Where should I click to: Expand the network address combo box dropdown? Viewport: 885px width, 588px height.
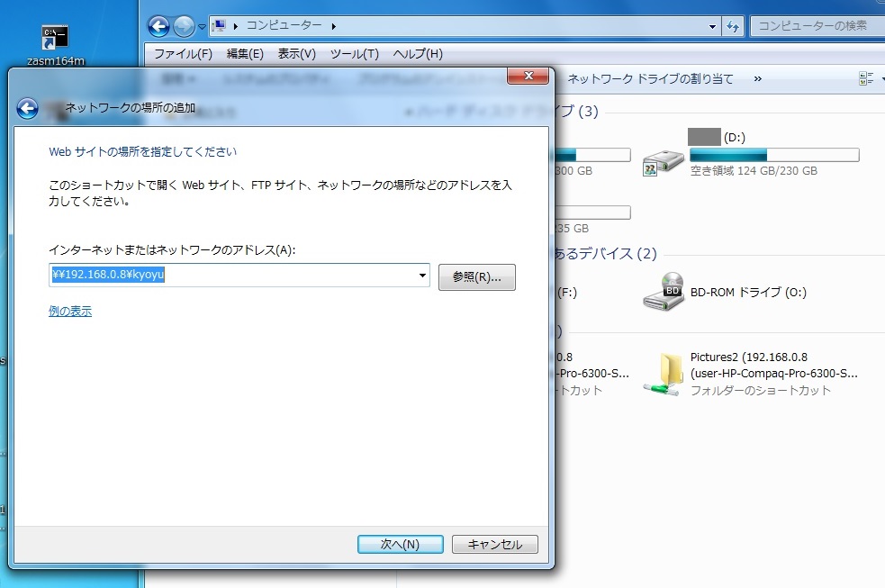point(422,276)
